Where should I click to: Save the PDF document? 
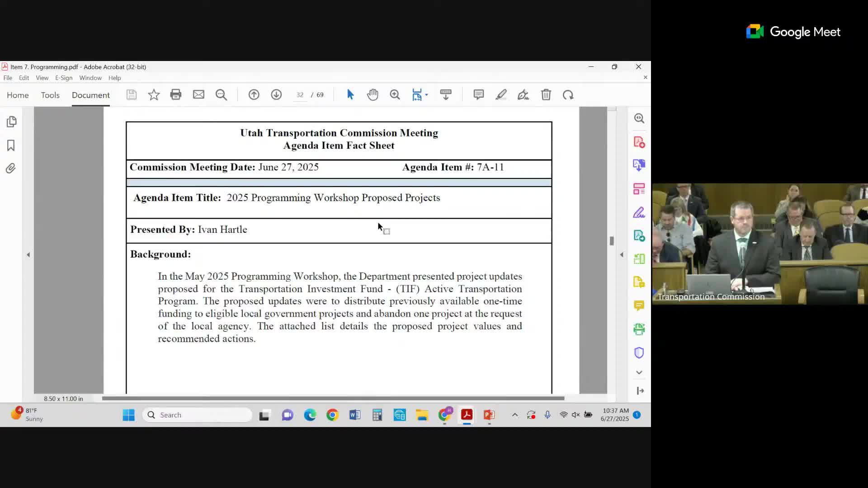tap(131, 94)
